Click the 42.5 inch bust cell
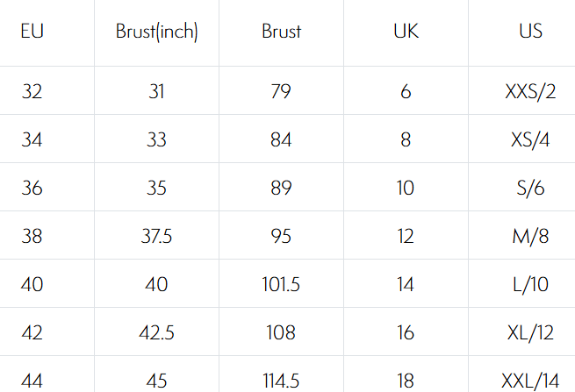The width and height of the screenshot is (575, 392). [157, 332]
